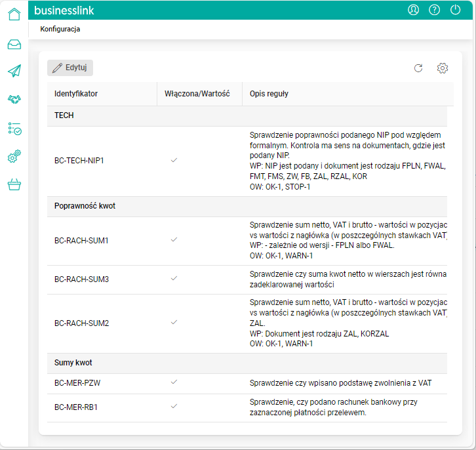The width and height of the screenshot is (476, 450).
Task: Toggle the BC-TECH-NIP1 enabled checkmark
Action: (x=174, y=160)
